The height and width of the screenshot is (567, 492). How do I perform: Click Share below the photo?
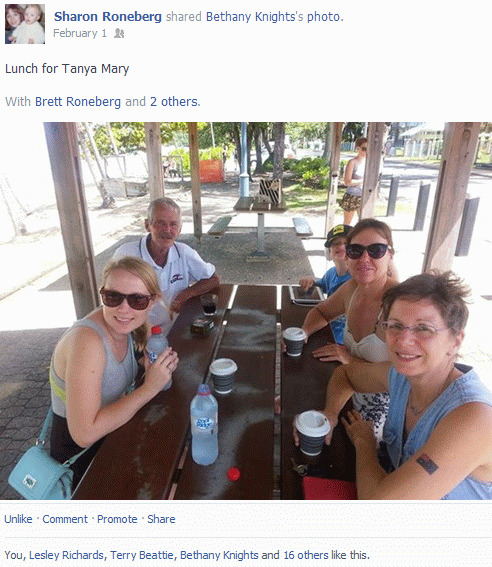pyautogui.click(x=161, y=519)
